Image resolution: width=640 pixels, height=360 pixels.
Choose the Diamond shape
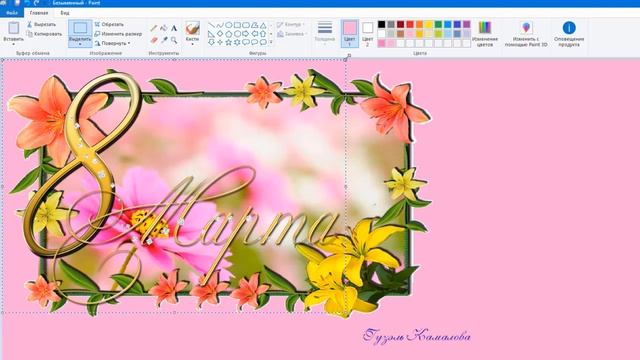[220, 33]
